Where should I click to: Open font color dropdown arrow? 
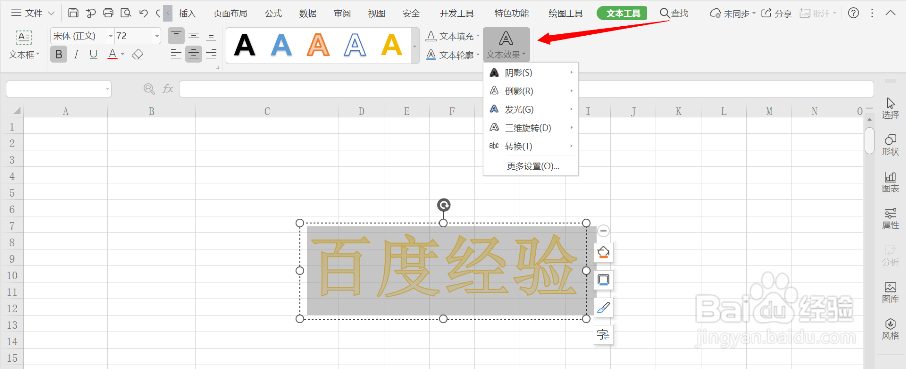(x=122, y=55)
